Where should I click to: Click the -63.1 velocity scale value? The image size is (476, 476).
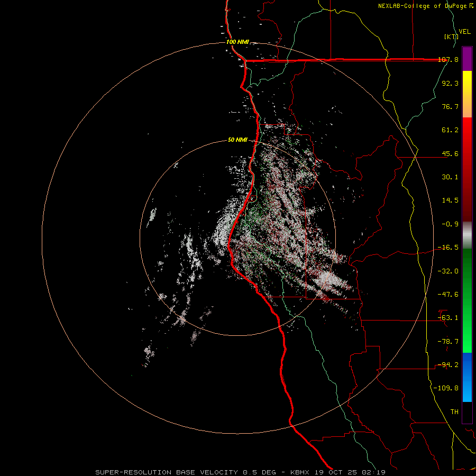[448, 318]
